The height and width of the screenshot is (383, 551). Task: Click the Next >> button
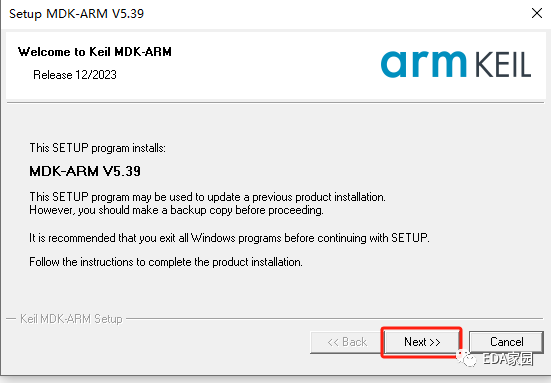(422, 342)
